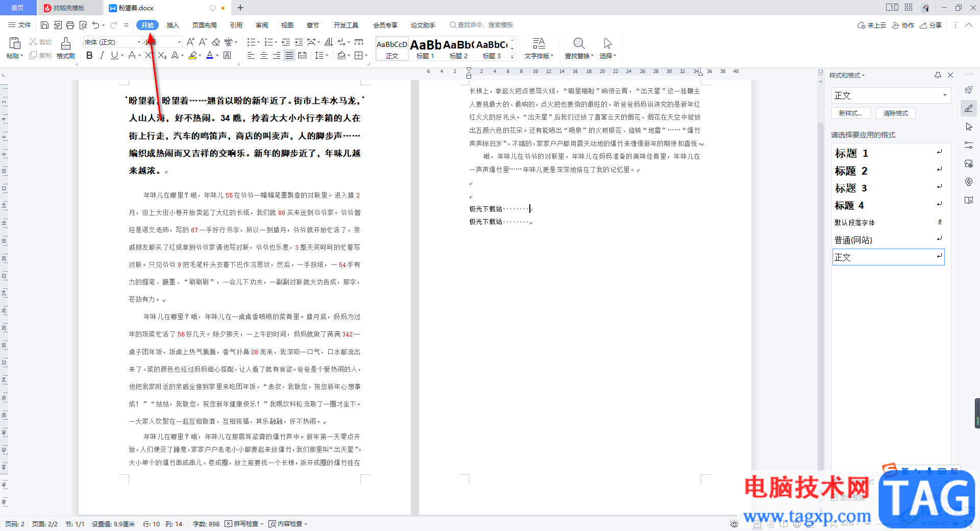
Task: Click the Export to PDF icon
Action: (x=58, y=25)
